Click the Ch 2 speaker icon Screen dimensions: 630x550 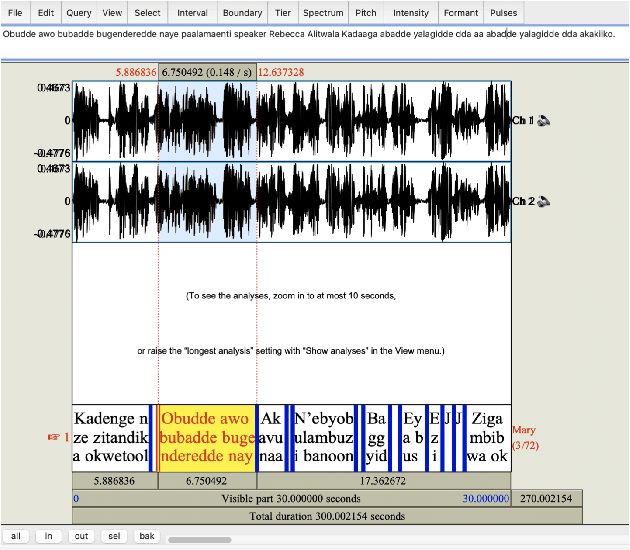(545, 202)
